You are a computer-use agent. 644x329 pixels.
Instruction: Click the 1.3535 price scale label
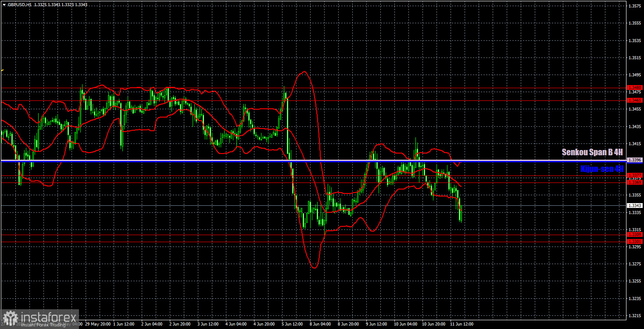click(635, 40)
